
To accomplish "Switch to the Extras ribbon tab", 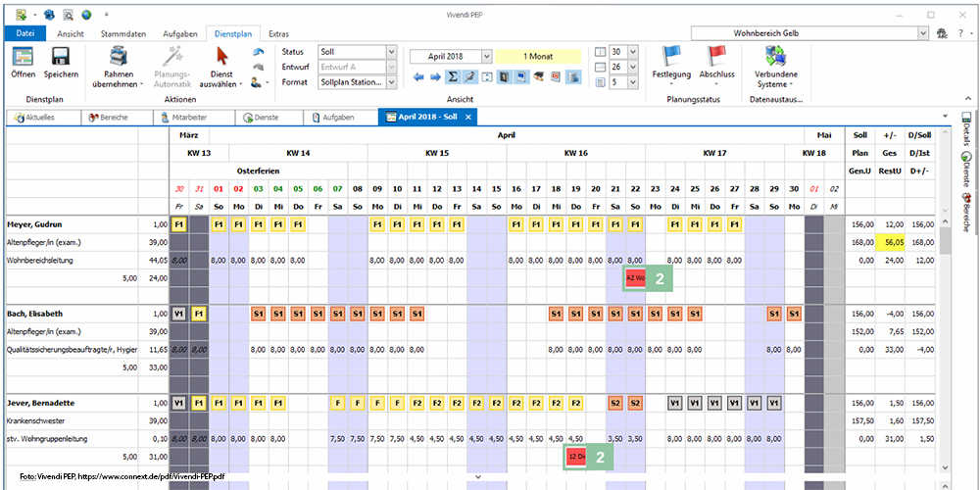I will click(x=278, y=33).
